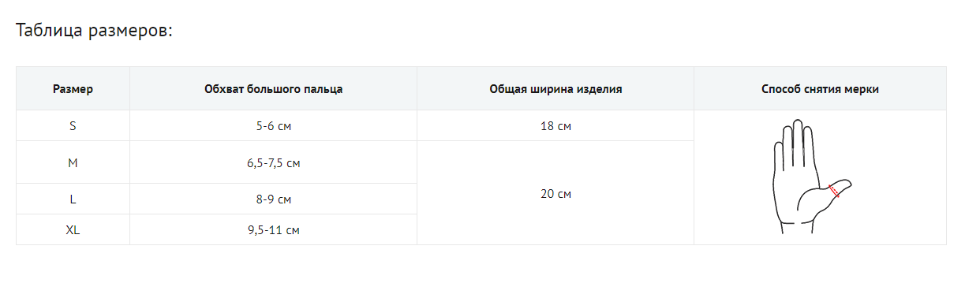980x298 pixels.
Task: Click the "8-9 см" thumb girth value
Action: [273, 199]
